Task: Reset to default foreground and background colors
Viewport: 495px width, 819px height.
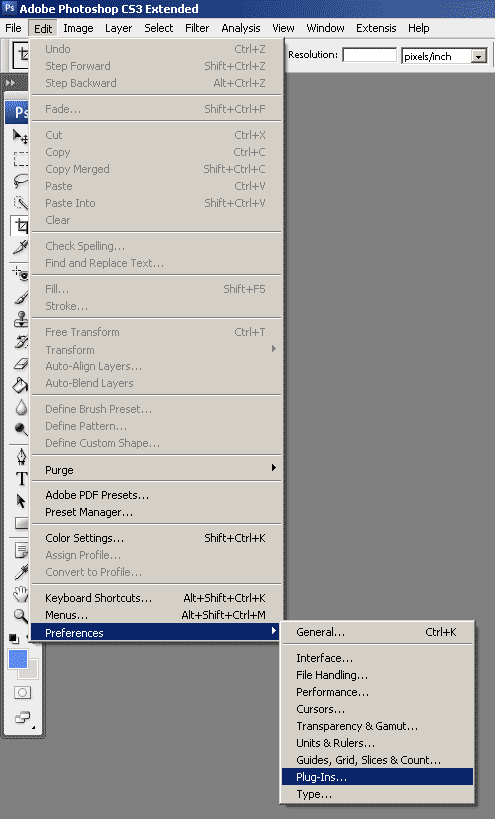Action: (14, 638)
